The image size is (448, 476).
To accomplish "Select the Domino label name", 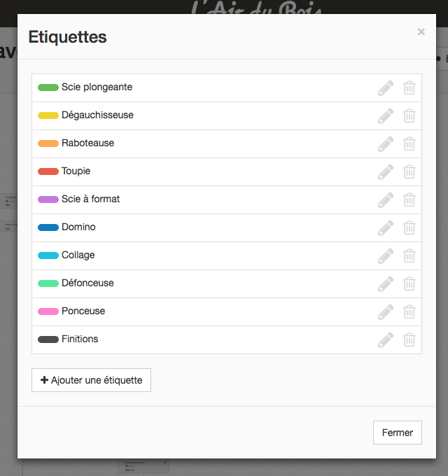I will point(78,227).
